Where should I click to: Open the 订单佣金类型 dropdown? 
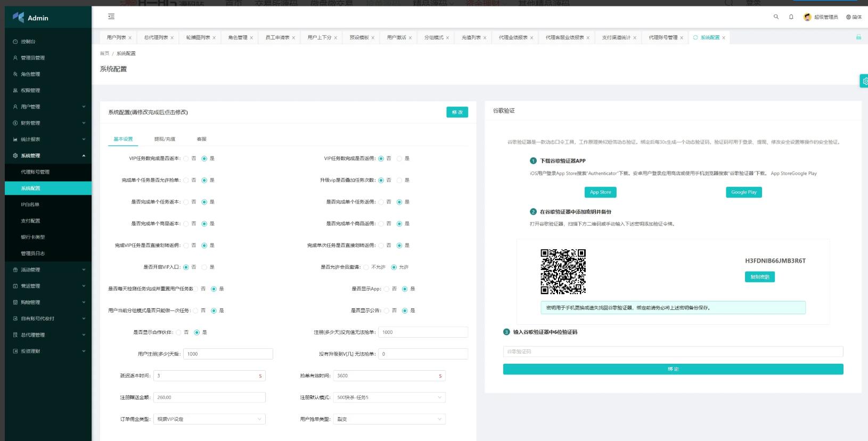tap(209, 419)
